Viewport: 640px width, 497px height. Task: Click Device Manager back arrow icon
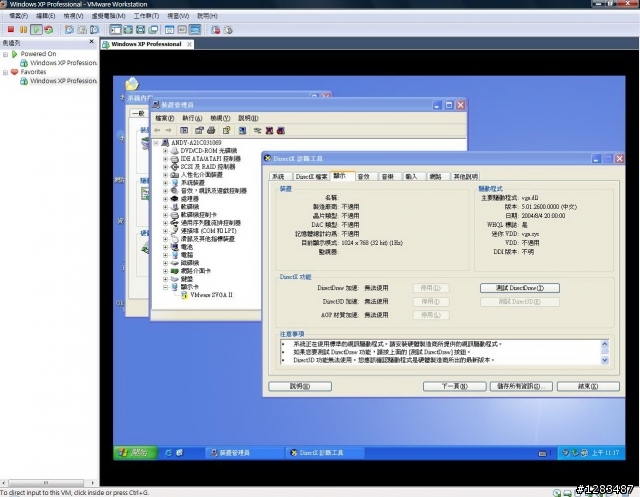point(158,131)
